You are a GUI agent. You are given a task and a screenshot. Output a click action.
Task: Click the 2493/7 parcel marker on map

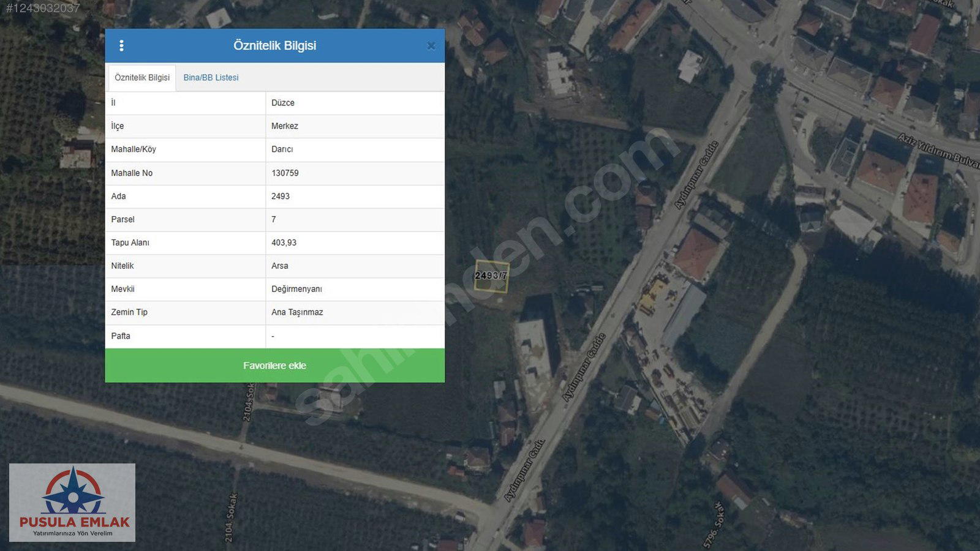[x=491, y=276]
